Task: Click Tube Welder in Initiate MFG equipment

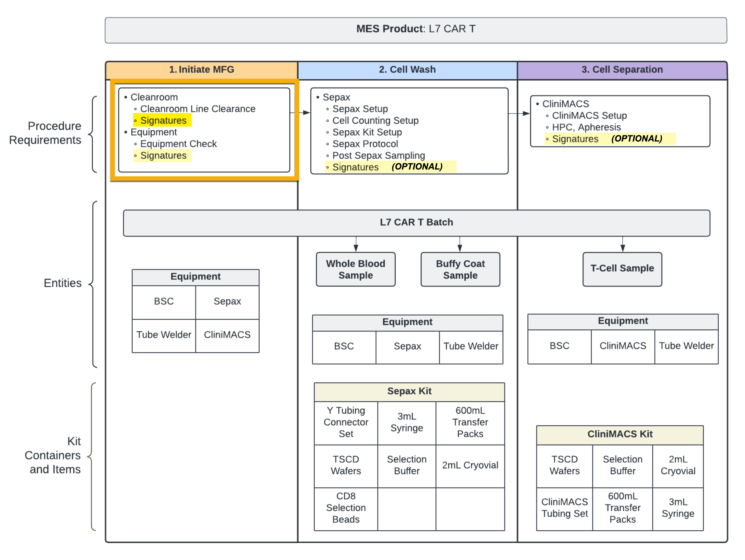Action: [x=164, y=336]
